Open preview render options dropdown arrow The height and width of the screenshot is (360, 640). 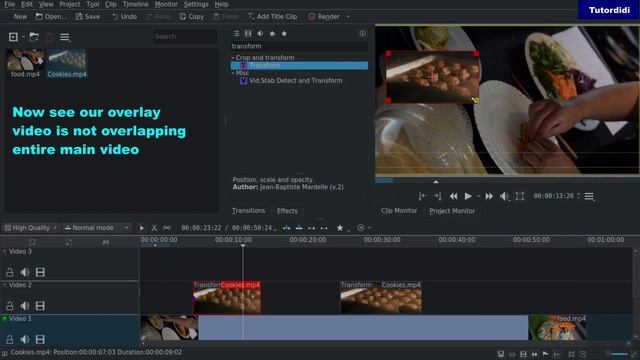[369, 228]
